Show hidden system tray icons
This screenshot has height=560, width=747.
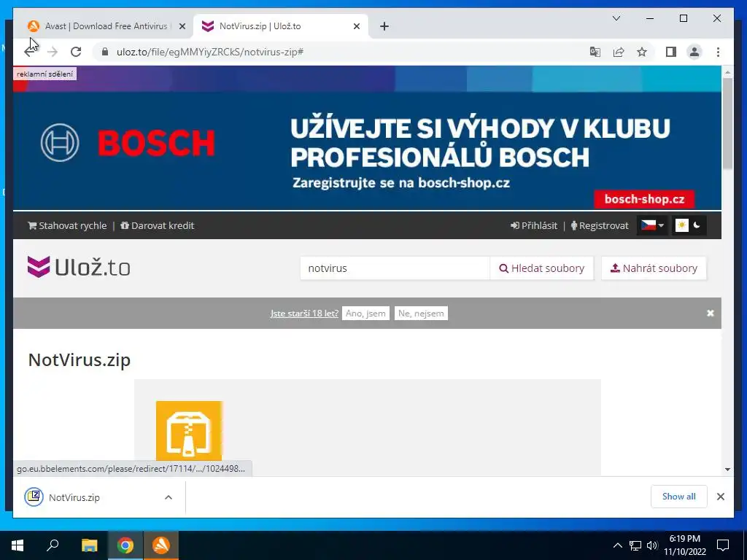[617, 545]
